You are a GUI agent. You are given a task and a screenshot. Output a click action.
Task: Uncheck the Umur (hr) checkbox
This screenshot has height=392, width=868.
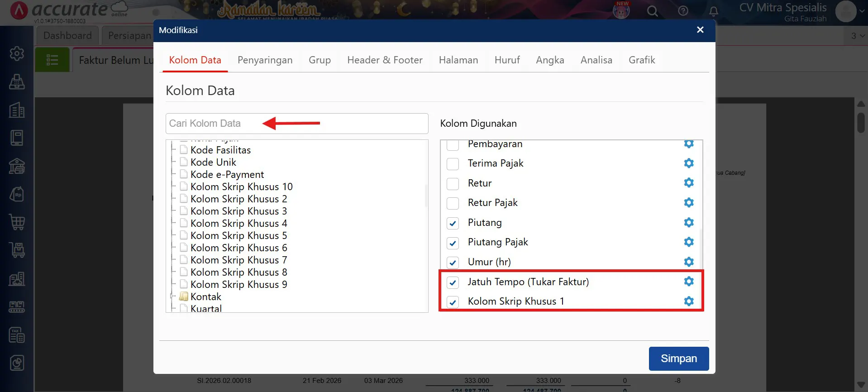pyautogui.click(x=453, y=263)
